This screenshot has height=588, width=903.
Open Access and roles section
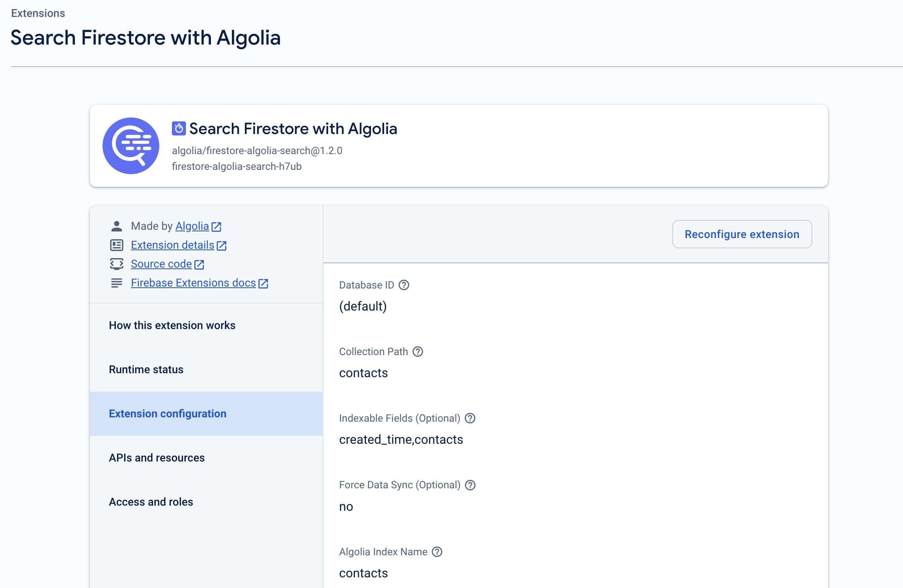tap(151, 502)
